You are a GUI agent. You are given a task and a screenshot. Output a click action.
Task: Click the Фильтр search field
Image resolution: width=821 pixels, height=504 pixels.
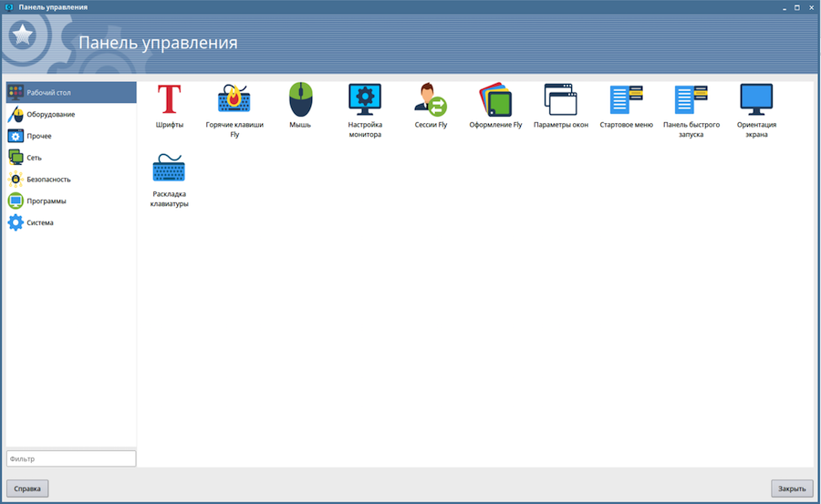(x=71, y=458)
